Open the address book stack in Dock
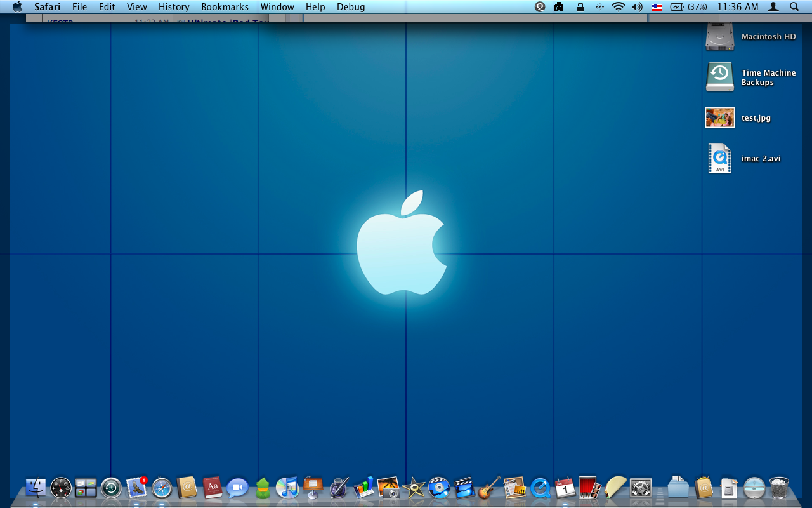 point(704,488)
